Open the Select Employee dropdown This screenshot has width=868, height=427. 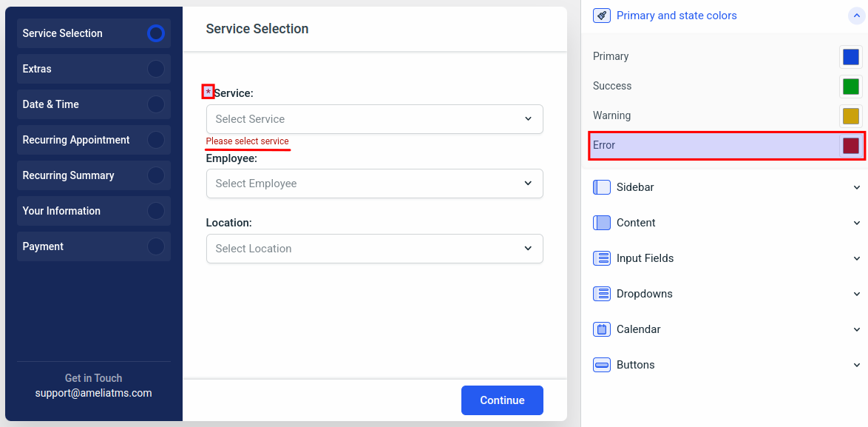tap(375, 184)
